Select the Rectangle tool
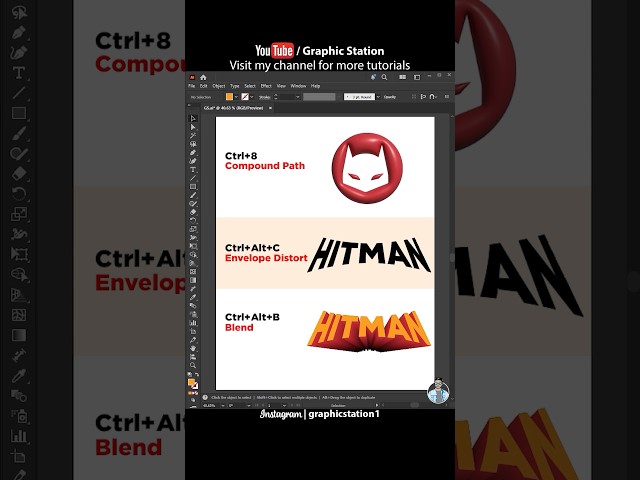 click(193, 186)
